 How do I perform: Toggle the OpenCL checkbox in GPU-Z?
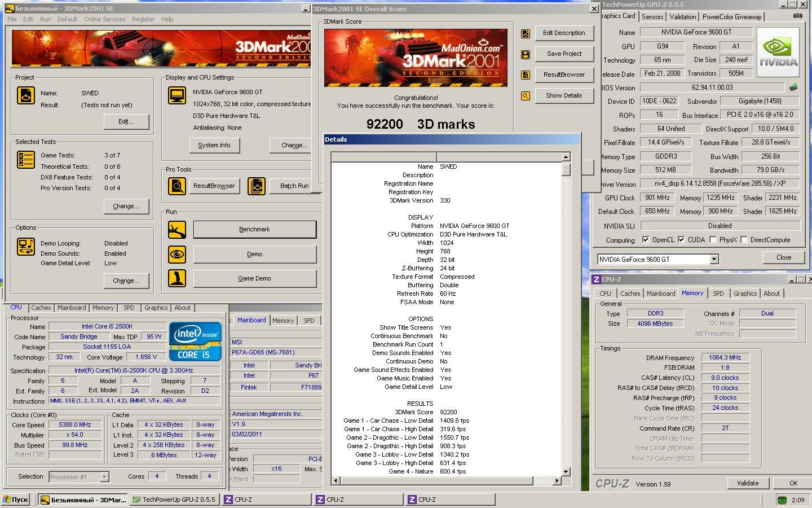click(x=646, y=240)
